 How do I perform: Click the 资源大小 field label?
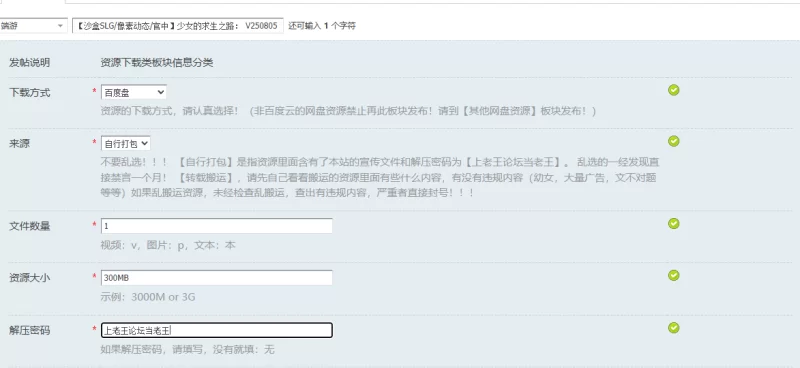(x=30, y=278)
